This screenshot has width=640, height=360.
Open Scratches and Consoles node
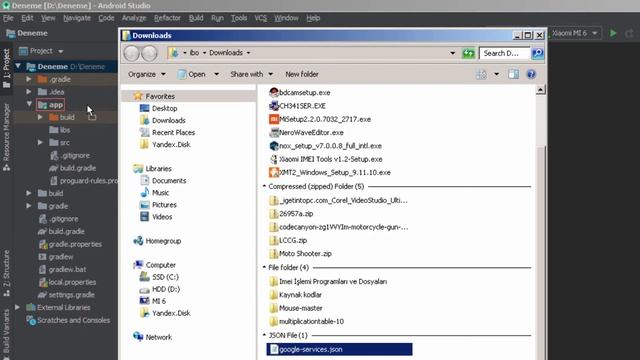tap(68, 320)
